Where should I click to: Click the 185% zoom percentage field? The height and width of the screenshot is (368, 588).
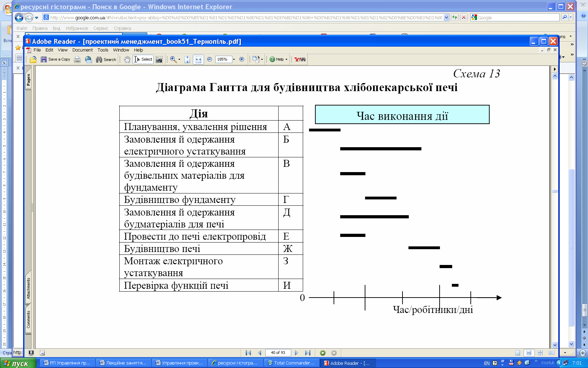[x=224, y=59]
